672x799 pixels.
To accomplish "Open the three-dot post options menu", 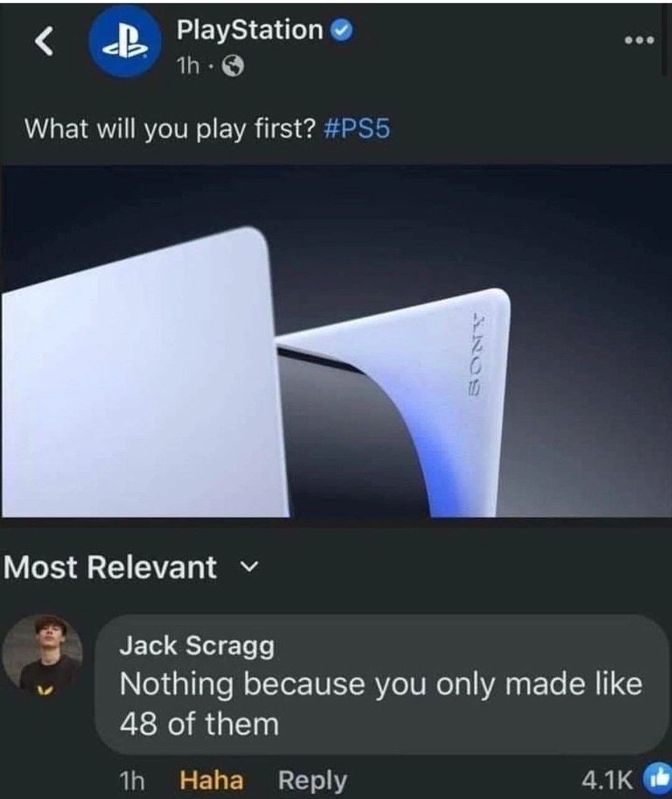I will pos(640,40).
